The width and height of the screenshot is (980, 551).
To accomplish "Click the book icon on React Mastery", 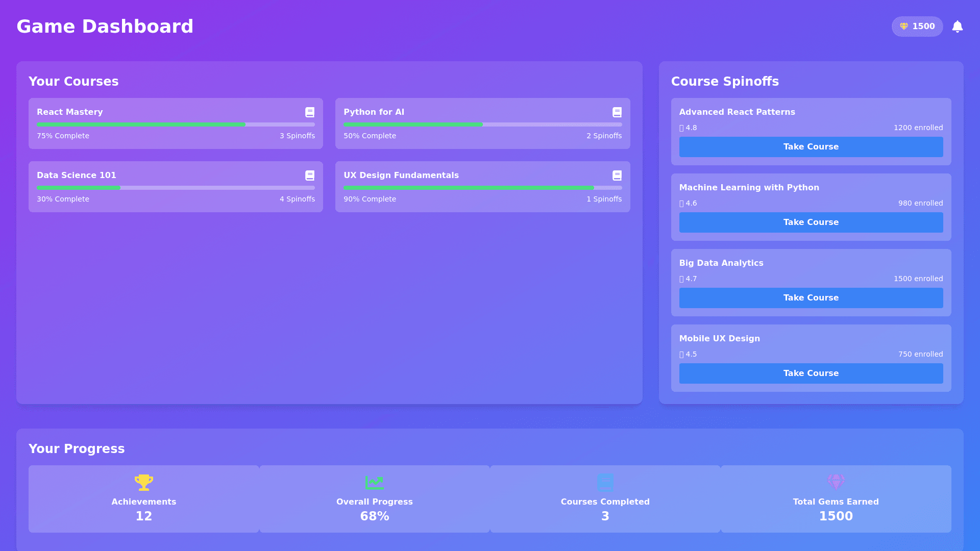I will (x=310, y=112).
